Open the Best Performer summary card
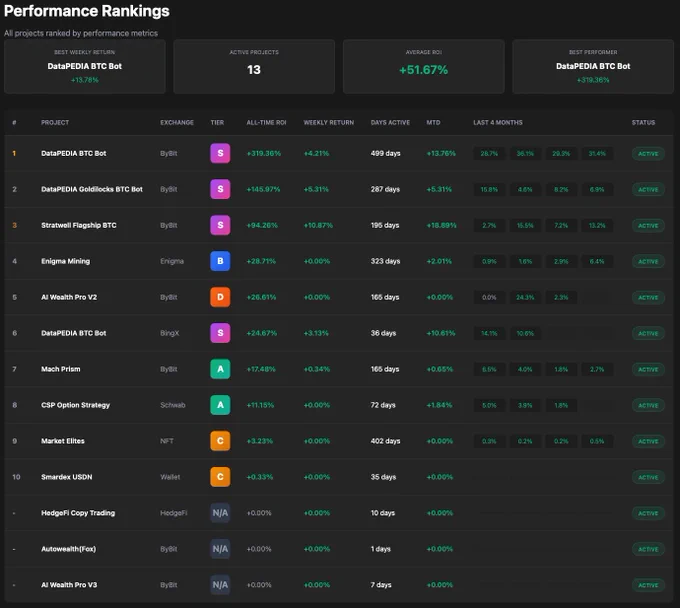This screenshot has width=680, height=608. tap(593, 66)
